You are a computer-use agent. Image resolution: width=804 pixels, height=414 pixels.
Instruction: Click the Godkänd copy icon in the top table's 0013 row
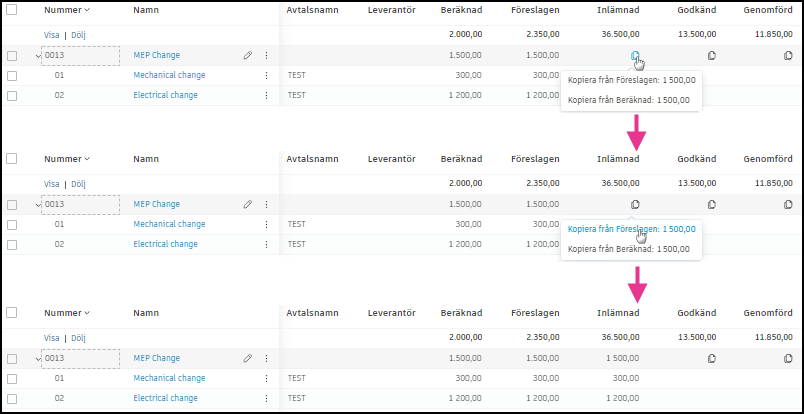[x=712, y=55]
